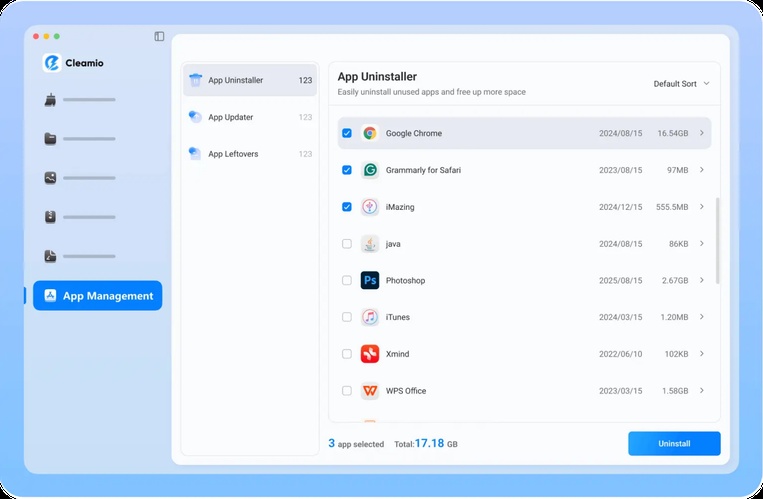Click the app list vertical scrollbar
Image resolution: width=763 pixels, height=499 pixels.
pyautogui.click(x=716, y=240)
